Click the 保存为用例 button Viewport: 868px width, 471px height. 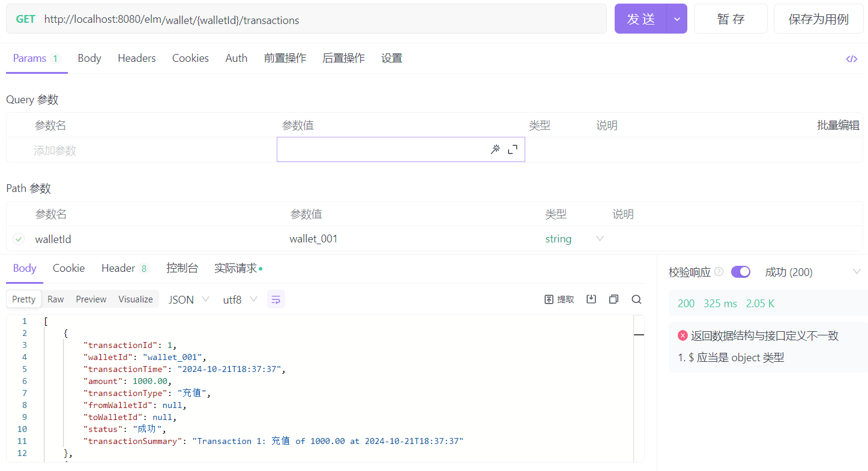(818, 19)
